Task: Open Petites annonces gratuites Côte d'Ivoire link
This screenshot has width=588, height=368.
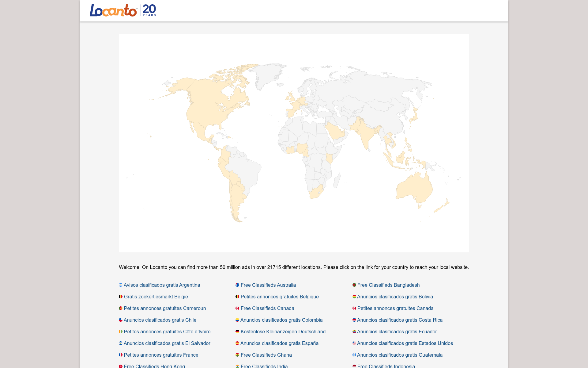Action: (167, 332)
